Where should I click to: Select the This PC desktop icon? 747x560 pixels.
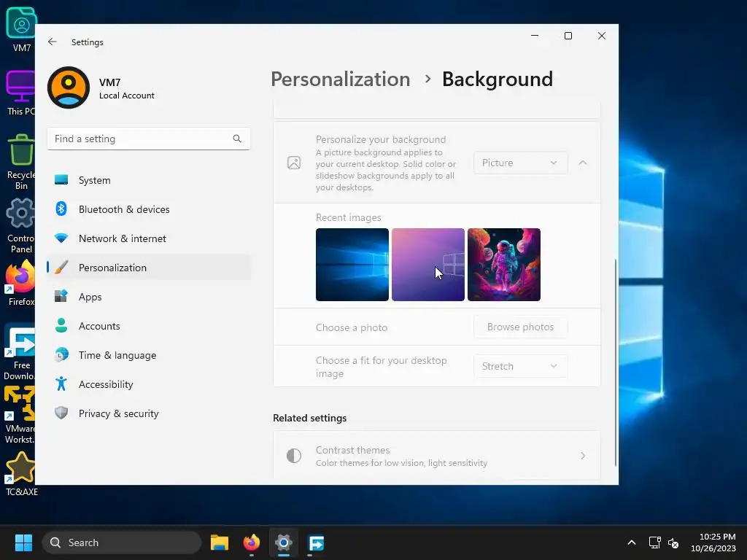tap(21, 93)
